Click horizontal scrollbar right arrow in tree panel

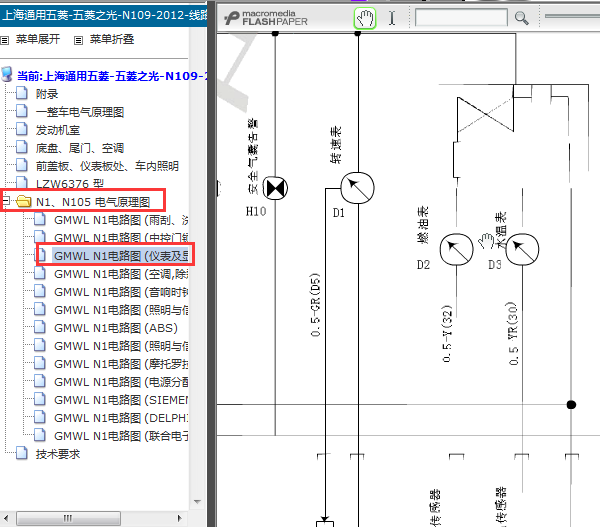coord(179,519)
